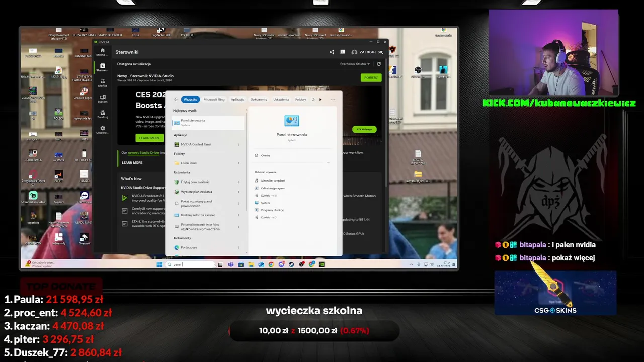Screen dimensions: 644x362
Task: Open Pokaż rozwijany panel powiadomień setting
Action: click(x=206, y=203)
